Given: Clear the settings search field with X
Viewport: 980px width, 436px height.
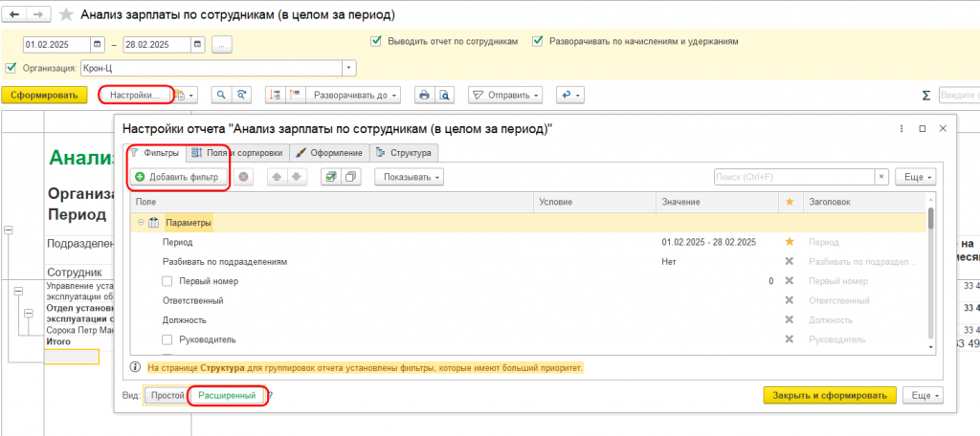Looking at the screenshot, I should coord(881,177).
